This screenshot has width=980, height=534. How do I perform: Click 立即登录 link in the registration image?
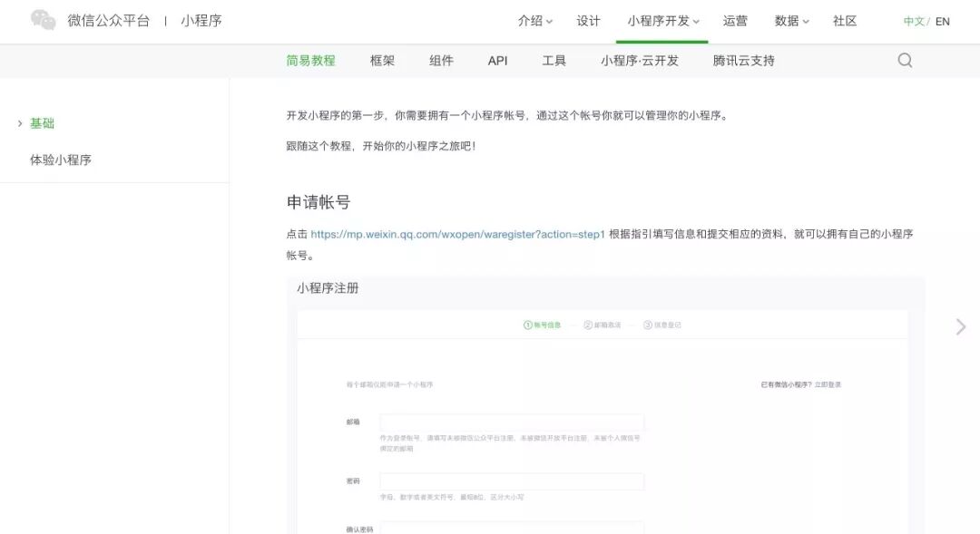(x=828, y=384)
